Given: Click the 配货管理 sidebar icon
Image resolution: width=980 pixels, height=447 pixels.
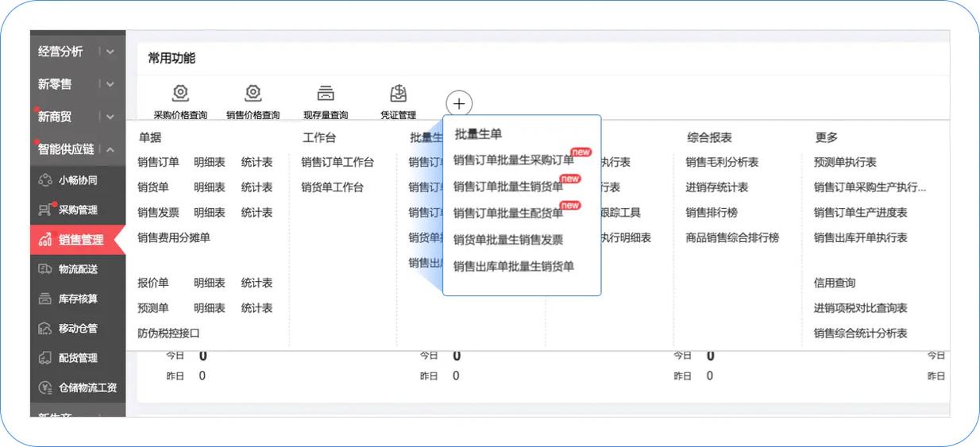Looking at the screenshot, I should 45,358.
